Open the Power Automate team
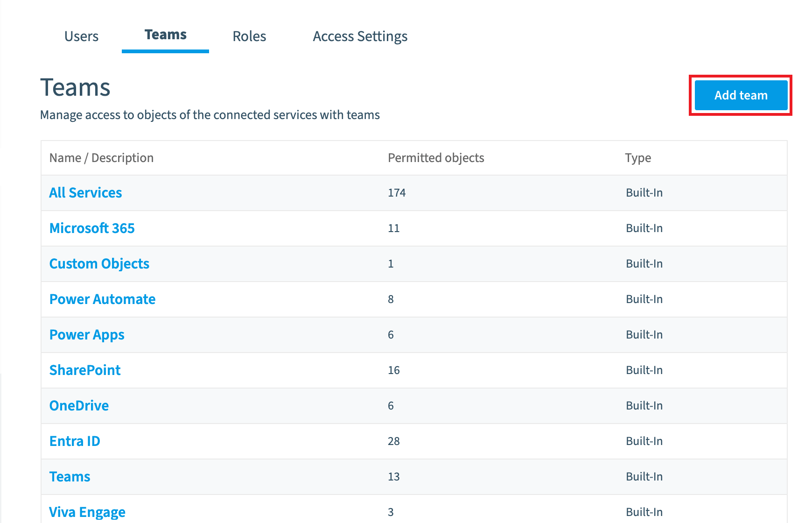Screen dimensions: 812x523 [x=102, y=299]
